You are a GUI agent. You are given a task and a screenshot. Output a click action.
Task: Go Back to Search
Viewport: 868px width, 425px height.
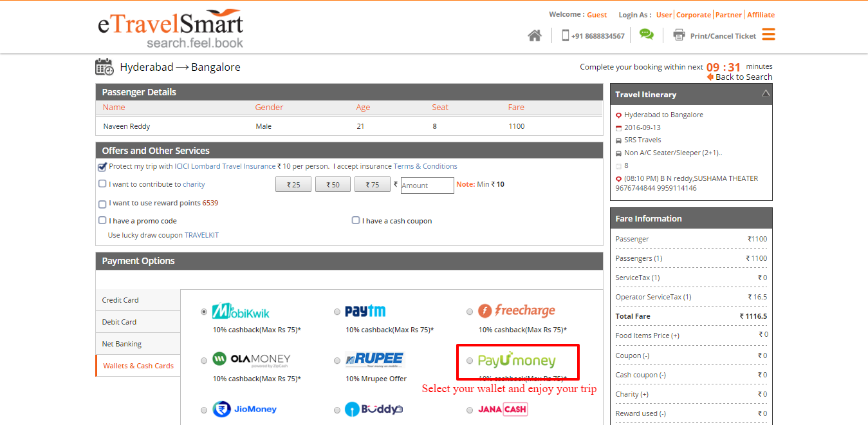[x=744, y=77]
